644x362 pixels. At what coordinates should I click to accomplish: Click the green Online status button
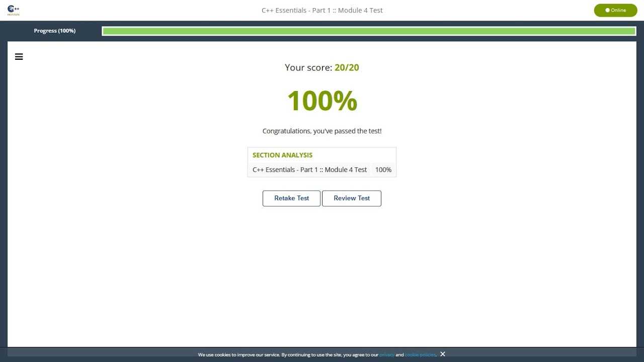[x=615, y=10]
